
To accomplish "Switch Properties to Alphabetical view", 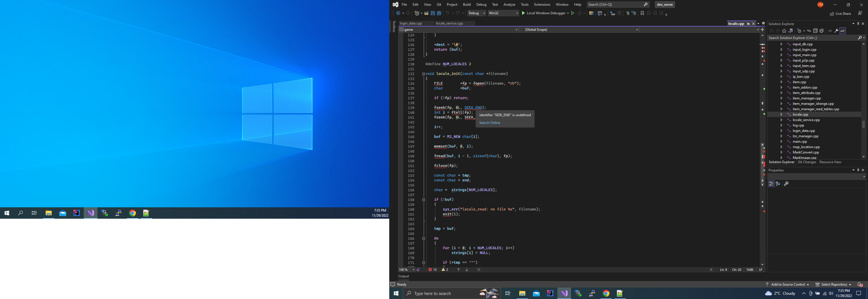I will [778, 184].
